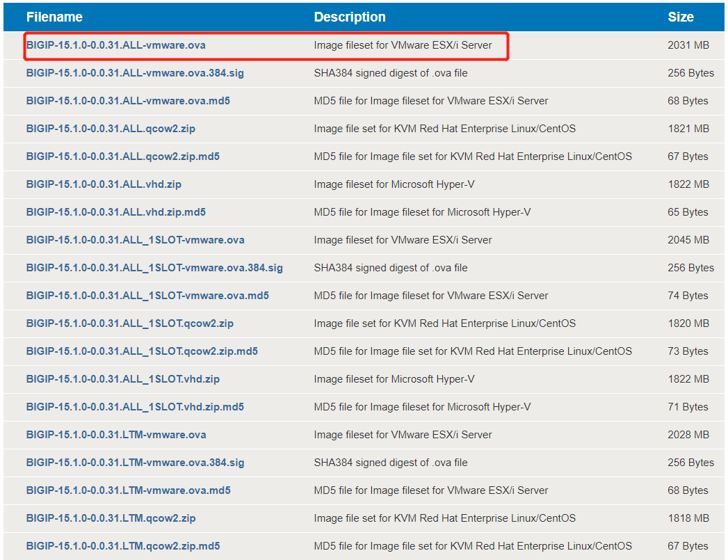The width and height of the screenshot is (728, 560).
Task: Open LTM.qcow2.zip.md5 file link
Action: 123,547
